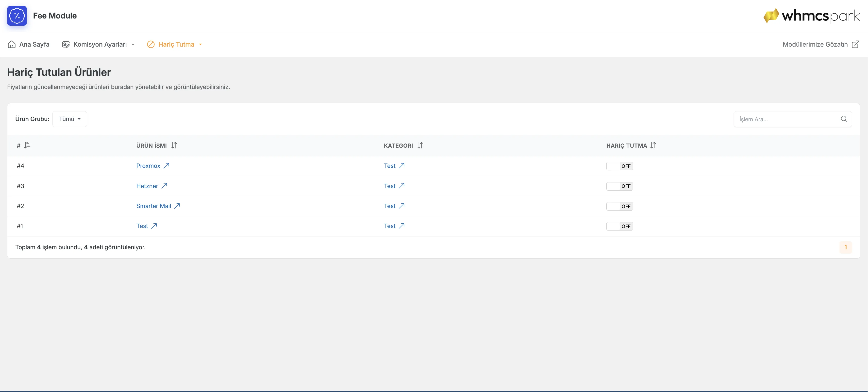Click the #4 row number
The height and width of the screenshot is (392, 868).
[20, 166]
